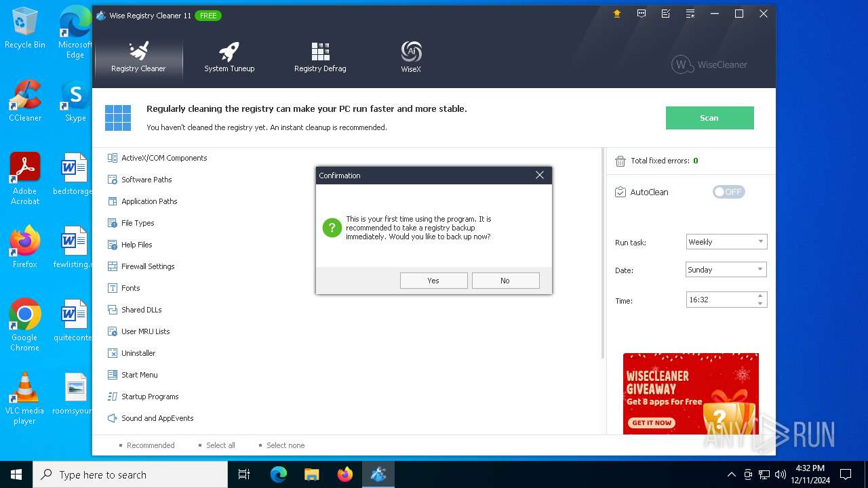Click the Windows Start button
The image size is (868, 488).
tap(16, 474)
